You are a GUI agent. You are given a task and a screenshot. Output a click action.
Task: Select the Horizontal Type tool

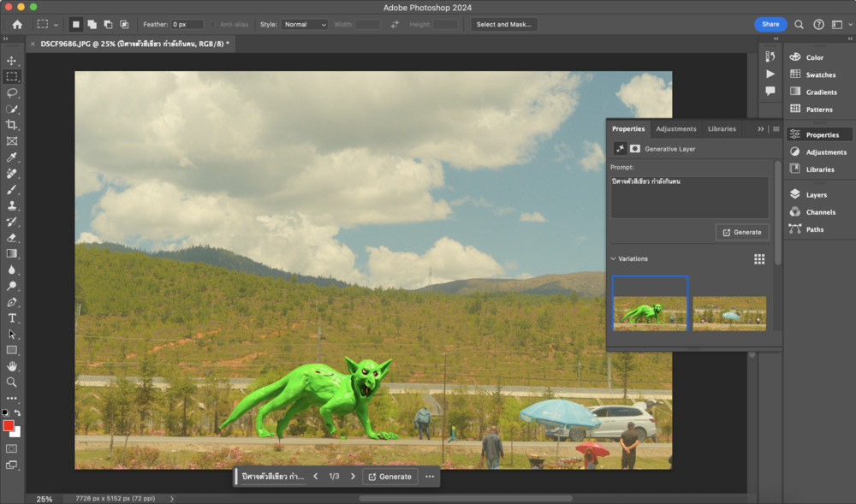click(x=12, y=317)
